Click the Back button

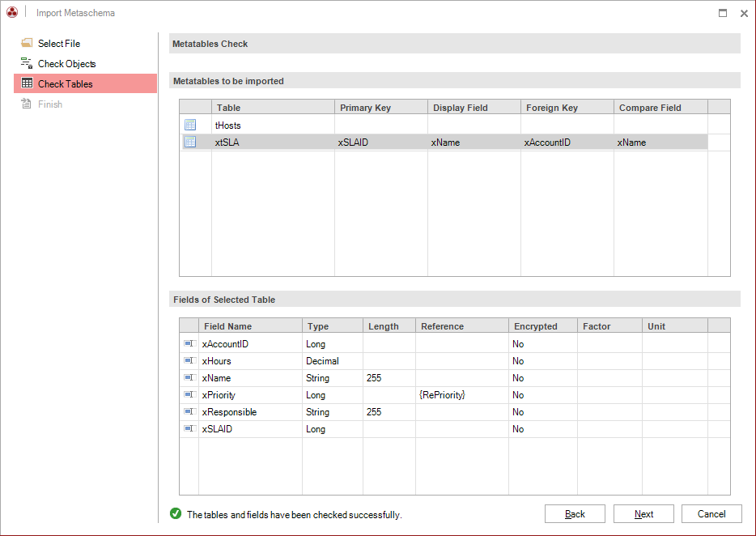pos(575,514)
